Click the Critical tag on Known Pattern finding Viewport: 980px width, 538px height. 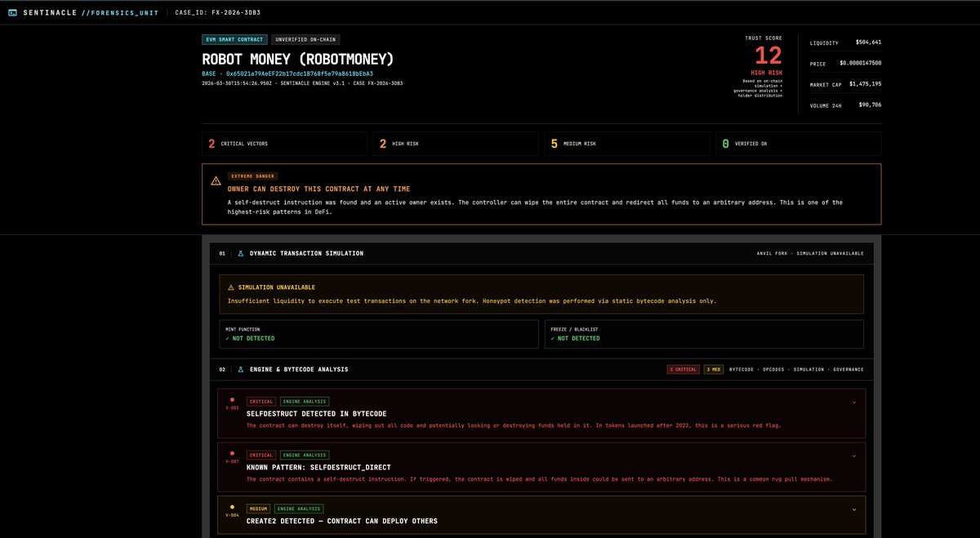261,455
